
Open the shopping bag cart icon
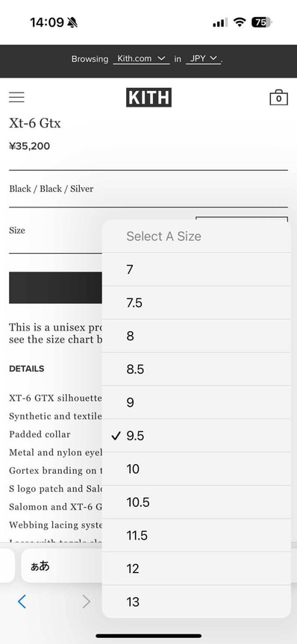pos(278,97)
